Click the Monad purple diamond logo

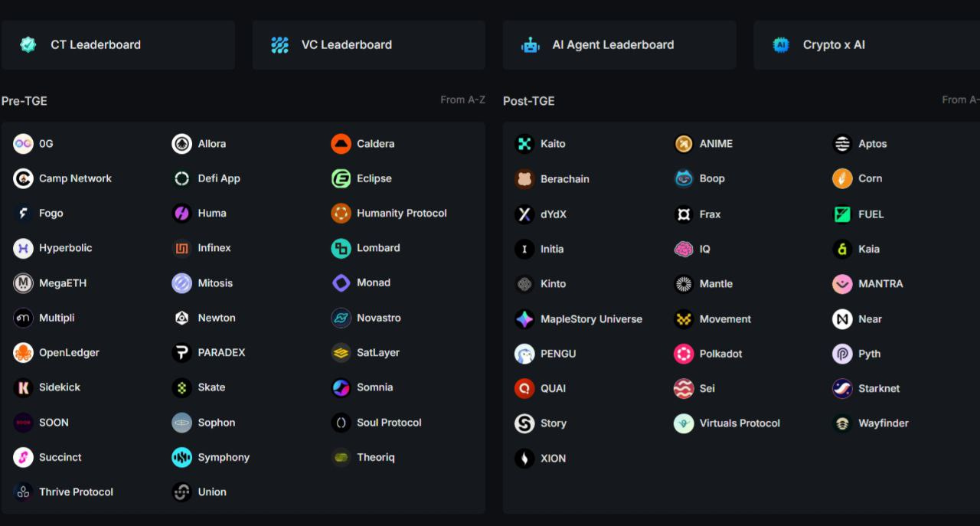(x=341, y=283)
